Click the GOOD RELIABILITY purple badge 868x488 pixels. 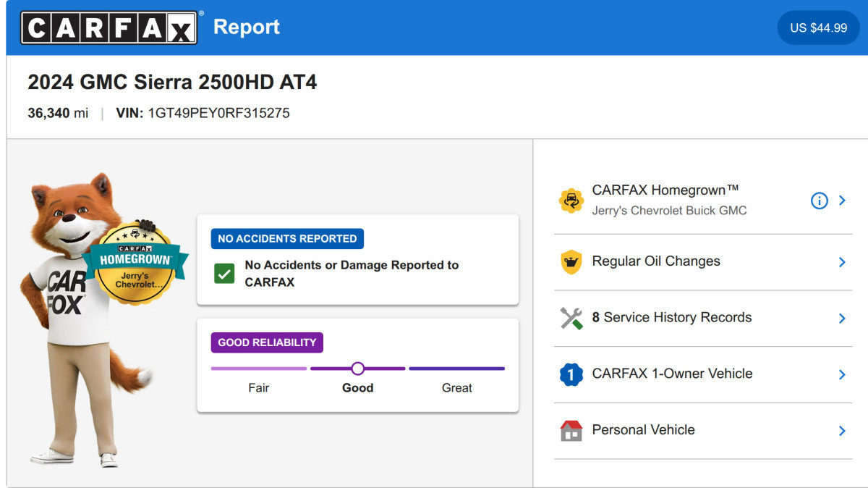point(267,342)
